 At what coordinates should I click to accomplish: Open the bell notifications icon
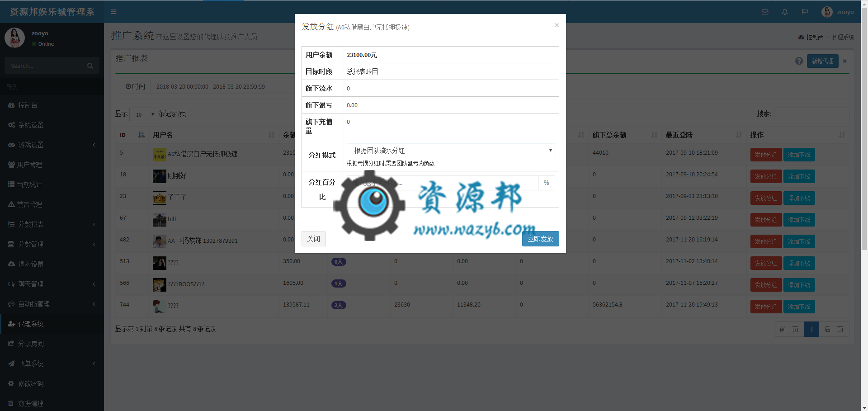pyautogui.click(x=785, y=12)
